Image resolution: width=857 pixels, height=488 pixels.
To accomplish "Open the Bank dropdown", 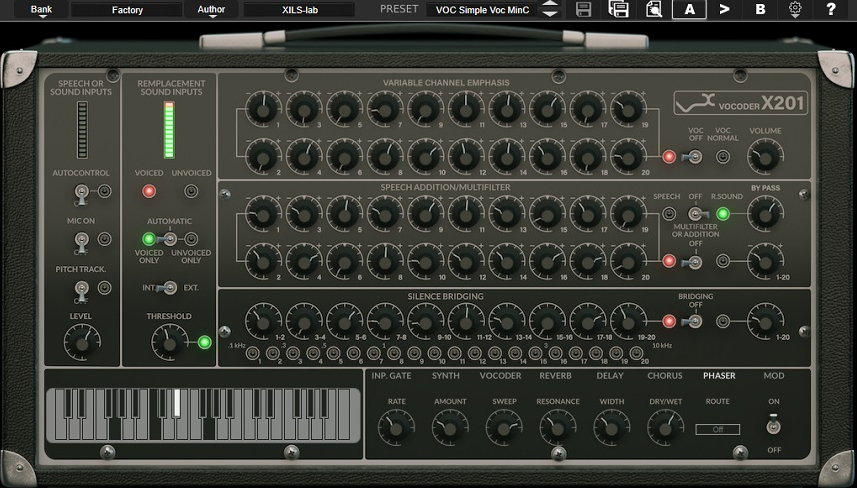I will tap(42, 10).
